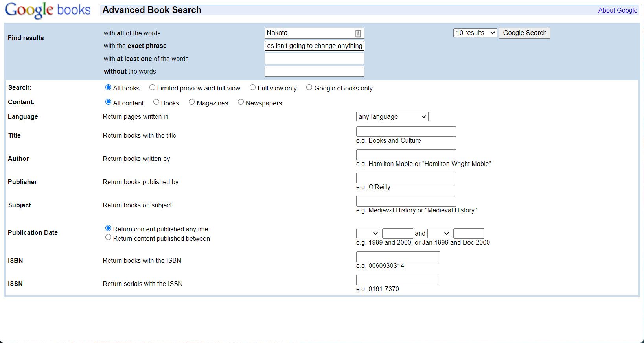644x343 pixels.
Task: Choose Books as the content type
Action: click(156, 102)
